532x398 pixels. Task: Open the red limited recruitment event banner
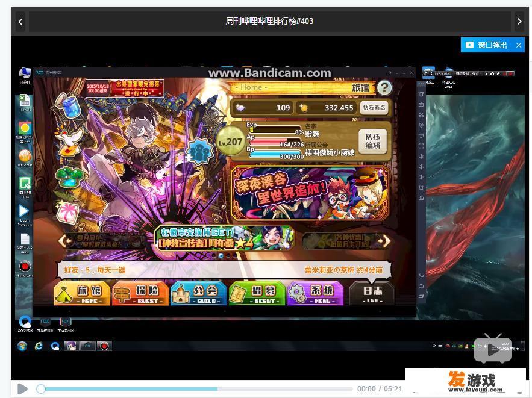pyautogui.click(x=125, y=89)
